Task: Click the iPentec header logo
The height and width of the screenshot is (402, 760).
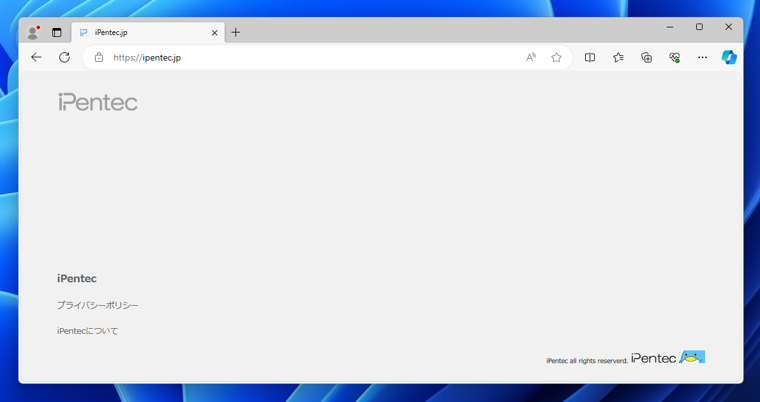Action: [98, 102]
